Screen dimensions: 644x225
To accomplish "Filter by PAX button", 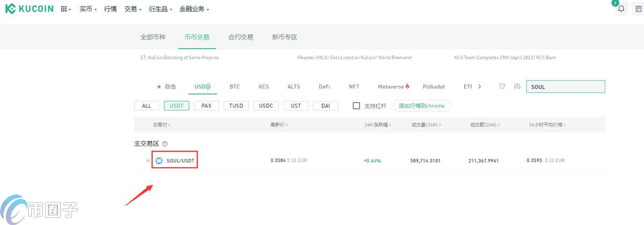I will pyautogui.click(x=207, y=106).
